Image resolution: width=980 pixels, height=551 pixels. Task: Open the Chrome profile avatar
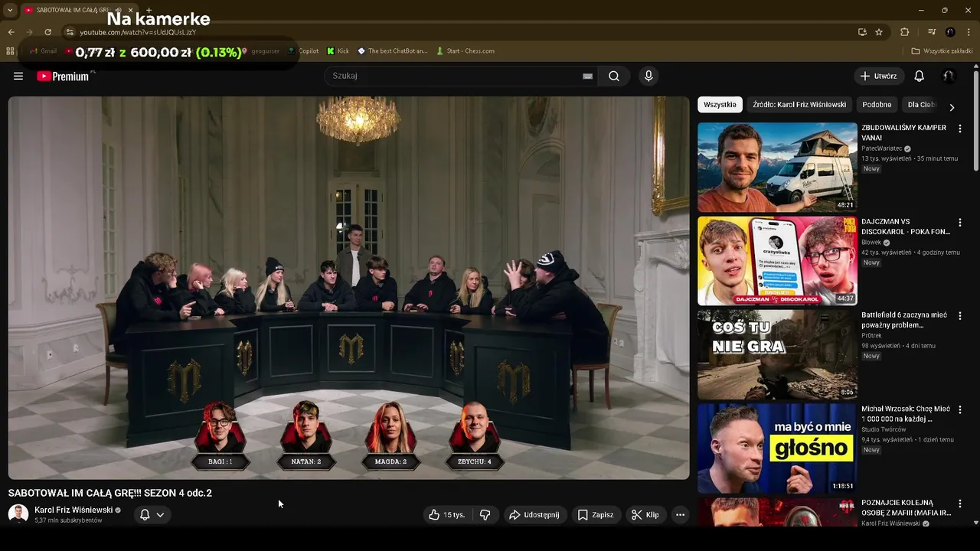[x=950, y=32]
